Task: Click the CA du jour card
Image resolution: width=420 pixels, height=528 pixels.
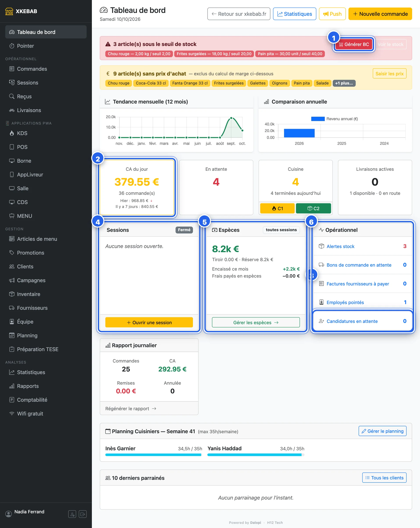Action: [137, 188]
